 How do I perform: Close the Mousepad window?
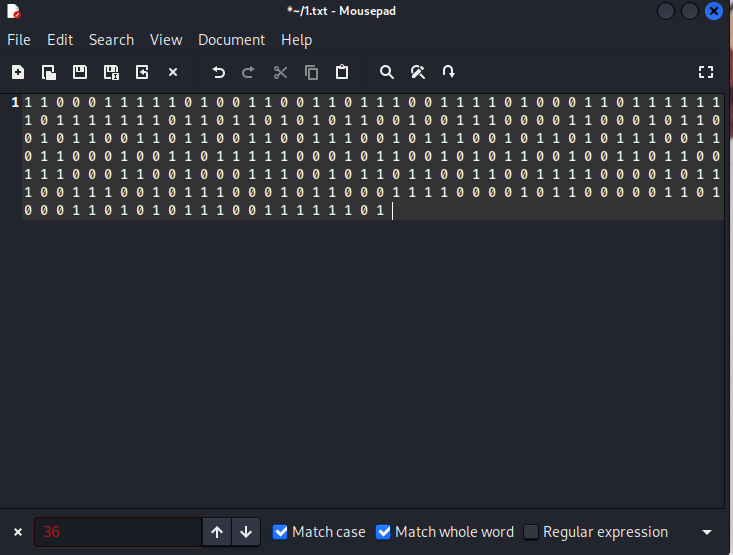pyautogui.click(x=713, y=11)
